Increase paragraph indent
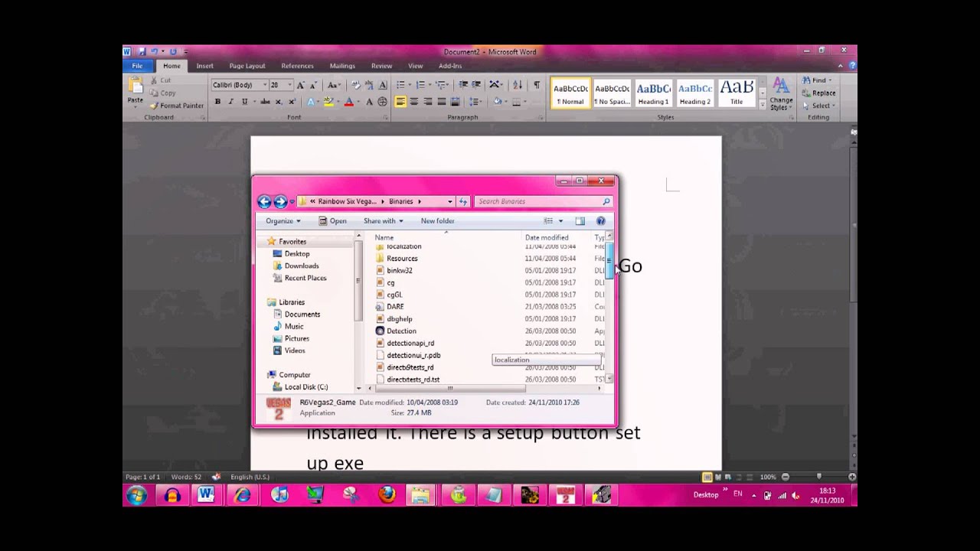The width and height of the screenshot is (980, 551). (476, 85)
